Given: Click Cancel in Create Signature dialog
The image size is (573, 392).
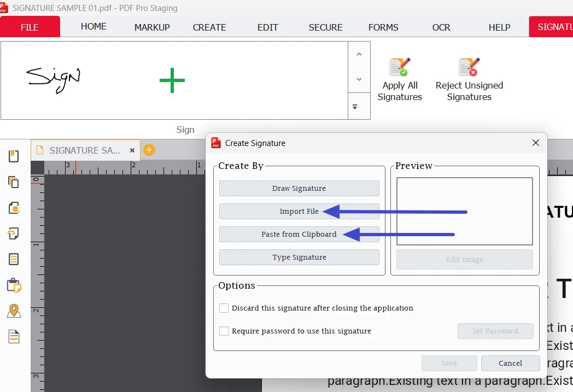Looking at the screenshot, I should tap(510, 363).
